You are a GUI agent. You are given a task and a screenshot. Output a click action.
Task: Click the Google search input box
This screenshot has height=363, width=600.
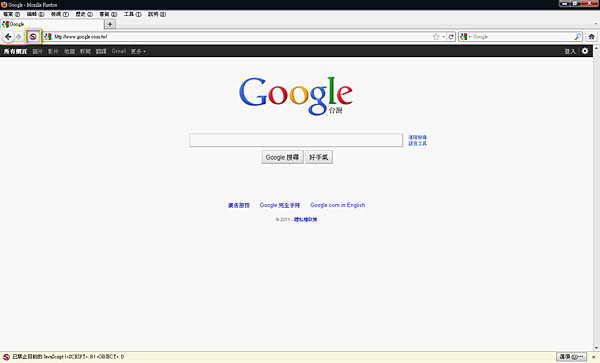point(296,140)
